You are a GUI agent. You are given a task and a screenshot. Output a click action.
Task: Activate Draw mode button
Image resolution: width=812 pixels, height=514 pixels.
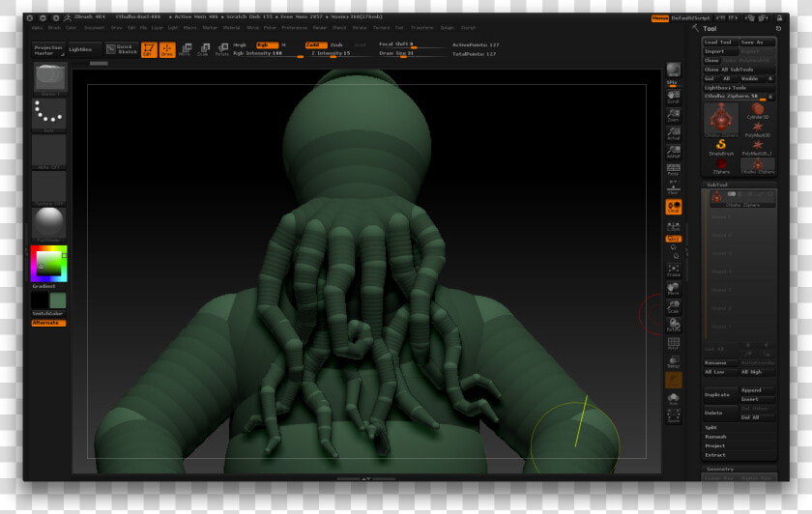click(166, 49)
